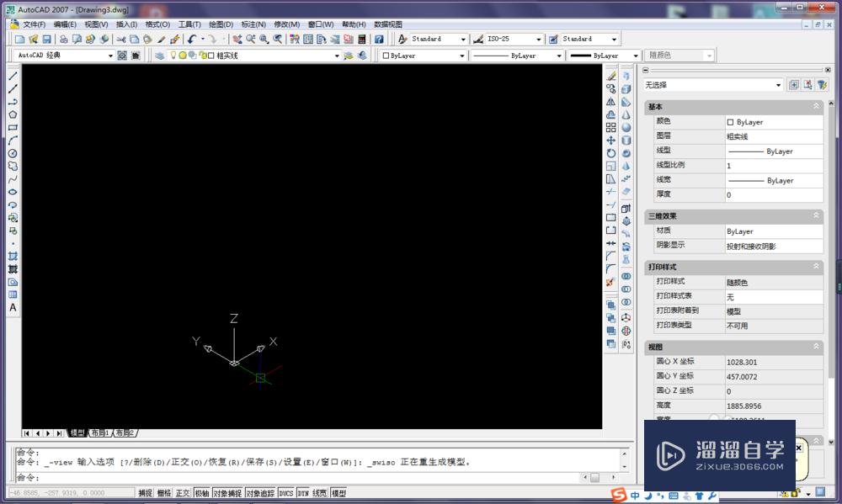Toggle 栅格 display in the status bar

pos(163,492)
